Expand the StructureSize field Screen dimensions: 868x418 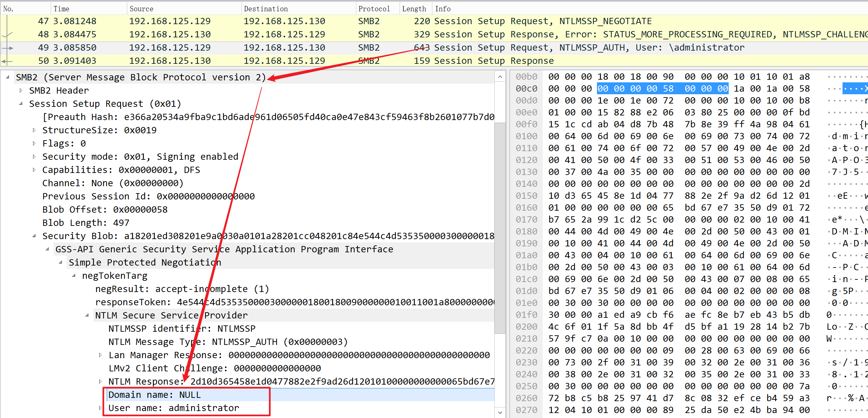click(34, 130)
